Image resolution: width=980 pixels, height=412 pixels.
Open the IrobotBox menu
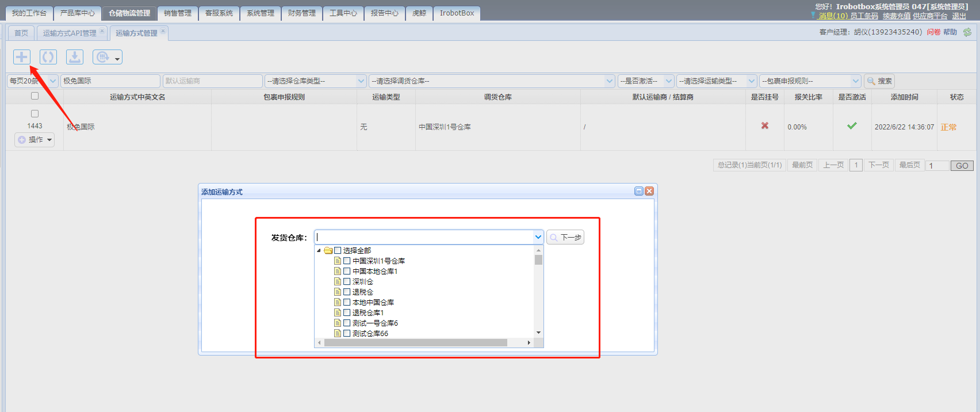(457, 13)
